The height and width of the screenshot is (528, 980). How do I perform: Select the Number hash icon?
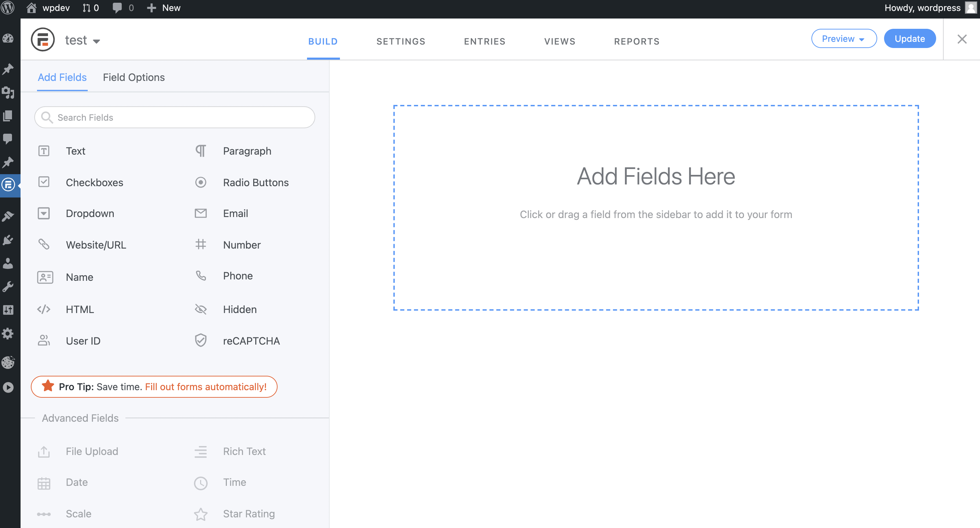pos(200,244)
